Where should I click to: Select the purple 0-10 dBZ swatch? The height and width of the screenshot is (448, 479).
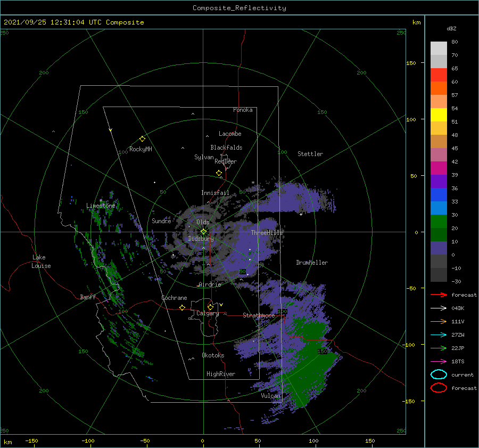tap(439, 248)
